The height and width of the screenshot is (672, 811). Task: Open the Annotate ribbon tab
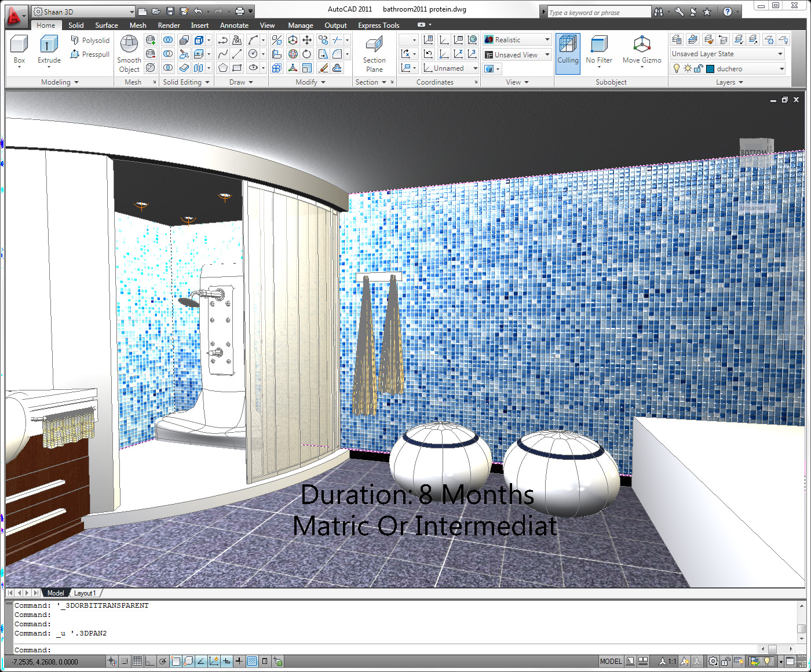coord(234,25)
